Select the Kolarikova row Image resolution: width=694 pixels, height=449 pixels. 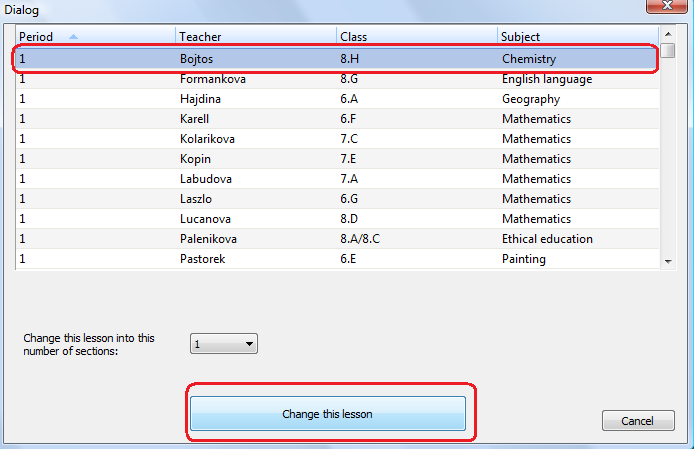click(x=337, y=139)
